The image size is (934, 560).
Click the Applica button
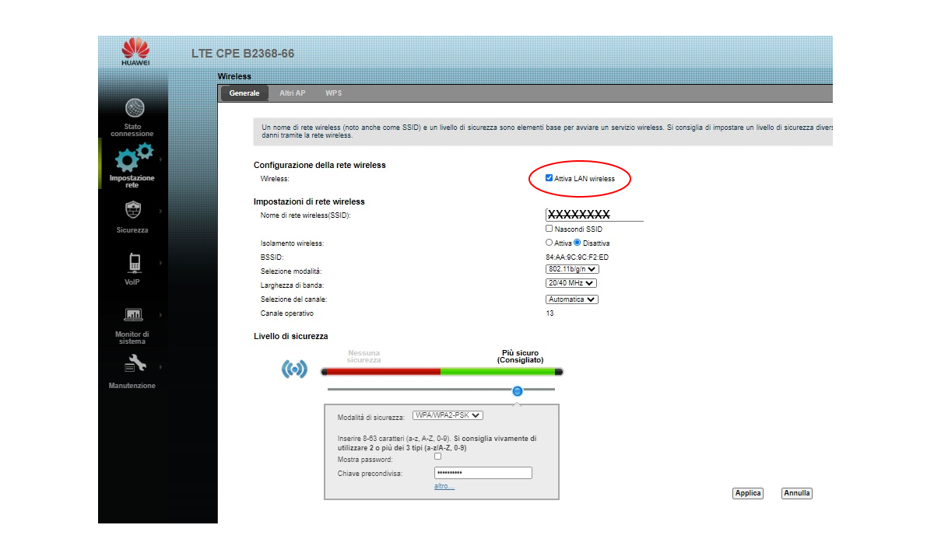[x=748, y=493]
